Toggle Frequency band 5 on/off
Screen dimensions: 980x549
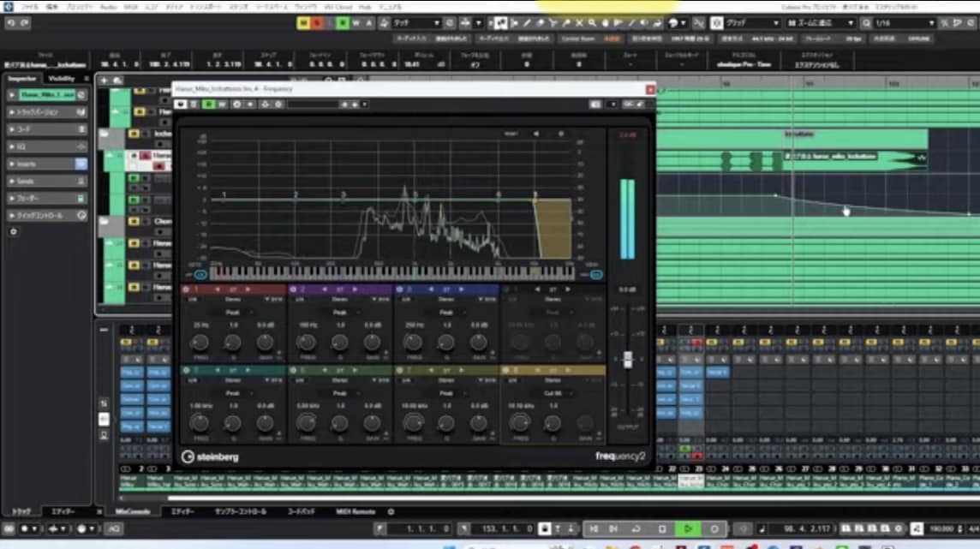point(186,370)
